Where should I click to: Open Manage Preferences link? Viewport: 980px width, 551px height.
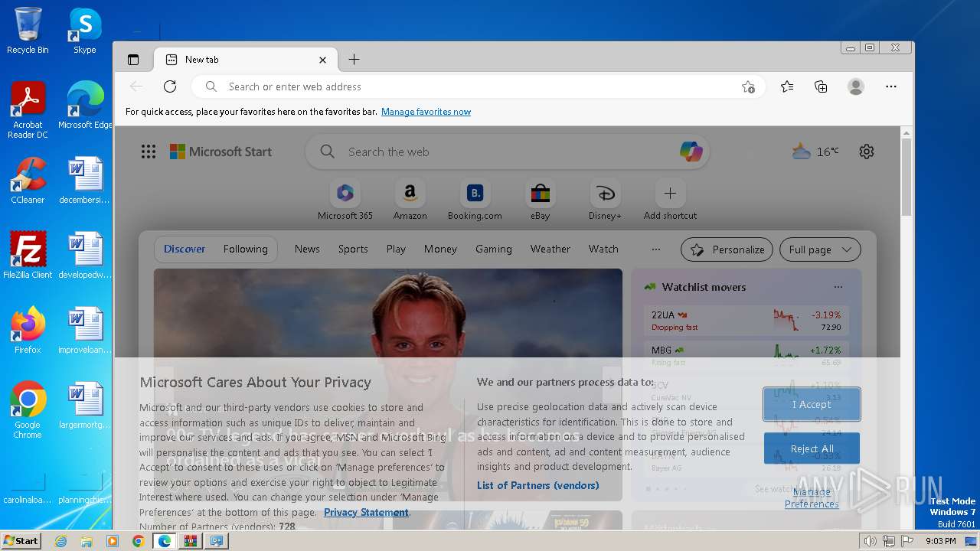tap(812, 497)
